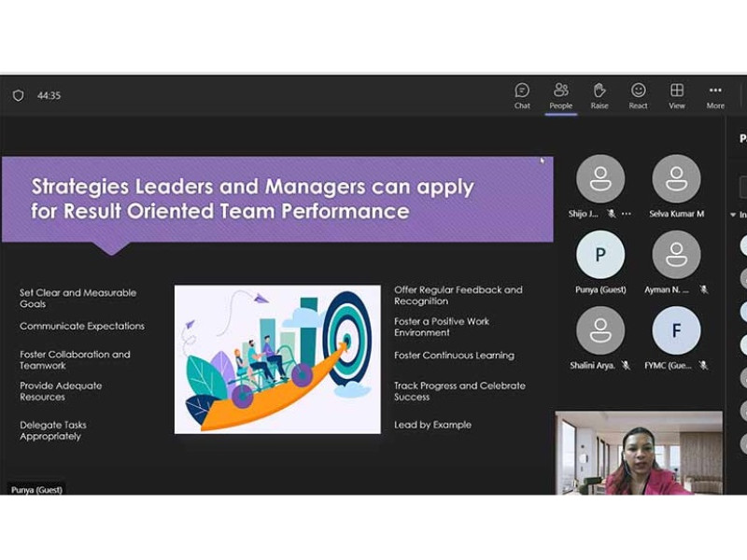Change the meeting View layout
Image resolution: width=747 pixels, height=560 pixels.
tap(676, 96)
